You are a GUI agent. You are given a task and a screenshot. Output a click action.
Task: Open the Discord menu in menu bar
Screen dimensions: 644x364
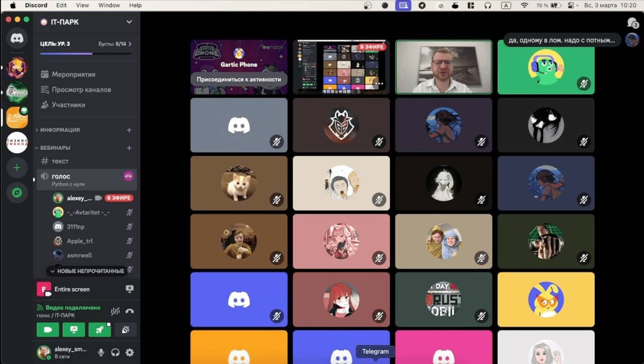tap(36, 6)
